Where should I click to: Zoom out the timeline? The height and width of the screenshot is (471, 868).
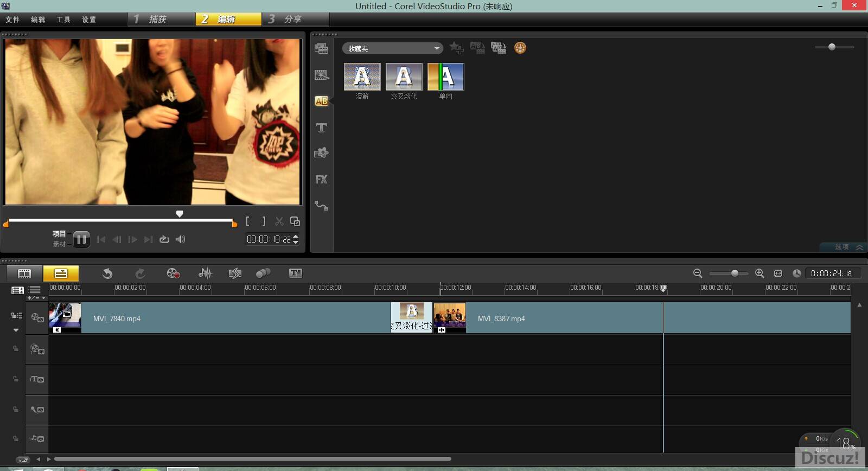coord(698,273)
